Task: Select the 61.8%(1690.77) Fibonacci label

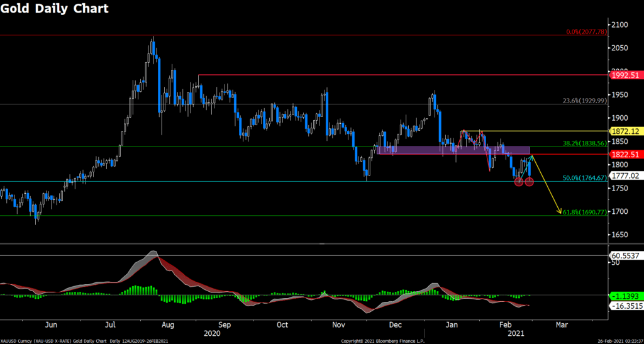Action: click(584, 212)
